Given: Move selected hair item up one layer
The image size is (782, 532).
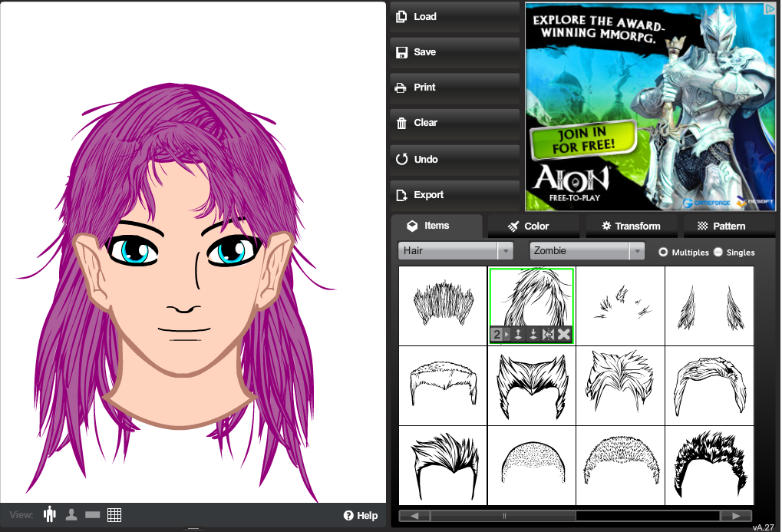Looking at the screenshot, I should point(518,335).
